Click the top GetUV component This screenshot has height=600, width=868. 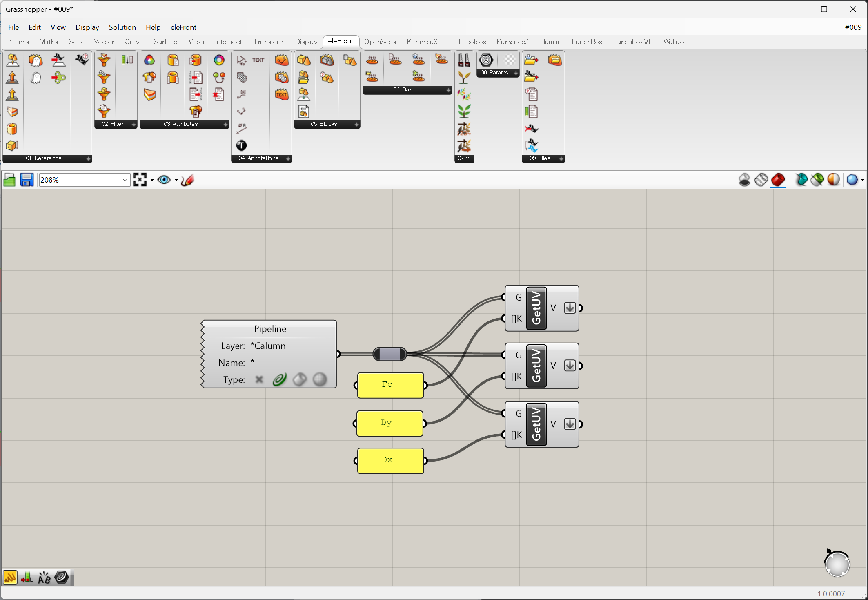(536, 308)
